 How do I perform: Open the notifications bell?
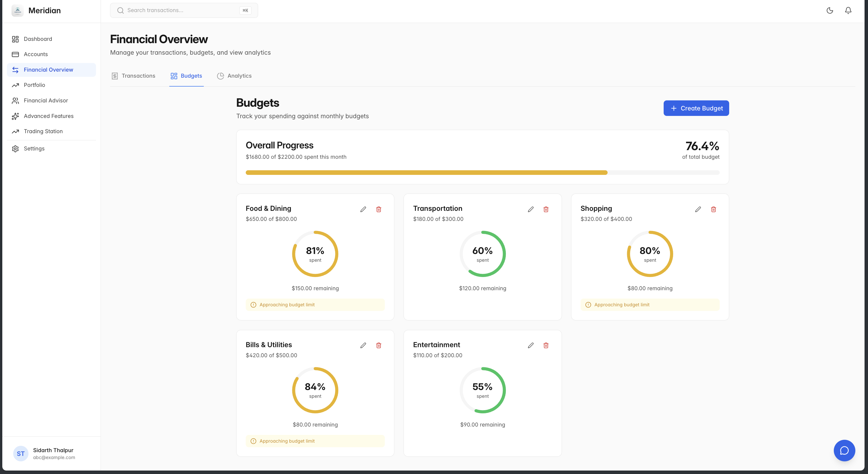pyautogui.click(x=848, y=10)
